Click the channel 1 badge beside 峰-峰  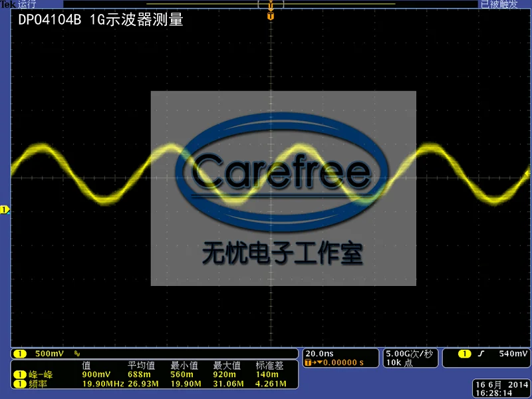[20, 374]
